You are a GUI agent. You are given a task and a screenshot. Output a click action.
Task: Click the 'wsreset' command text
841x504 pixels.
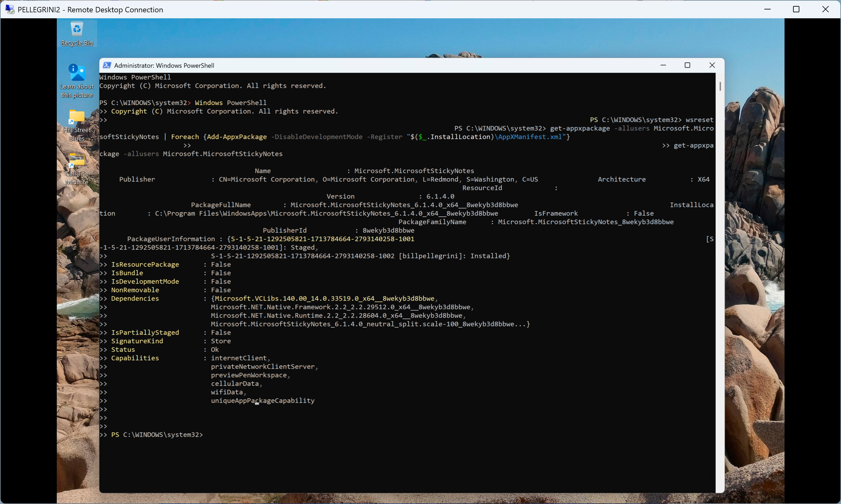coord(700,120)
